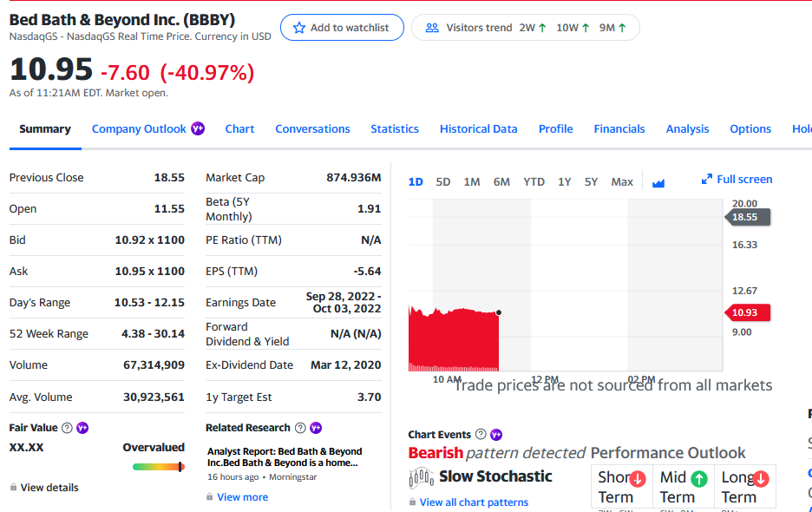Image resolution: width=812 pixels, height=512 pixels.
Task: Click the Slow Stochastic candlestick pattern icon
Action: tap(421, 478)
